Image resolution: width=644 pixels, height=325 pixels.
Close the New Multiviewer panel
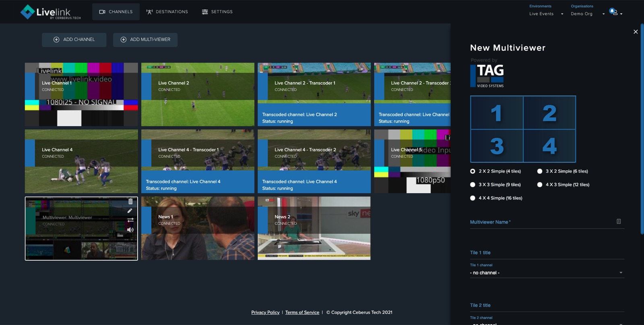(636, 32)
